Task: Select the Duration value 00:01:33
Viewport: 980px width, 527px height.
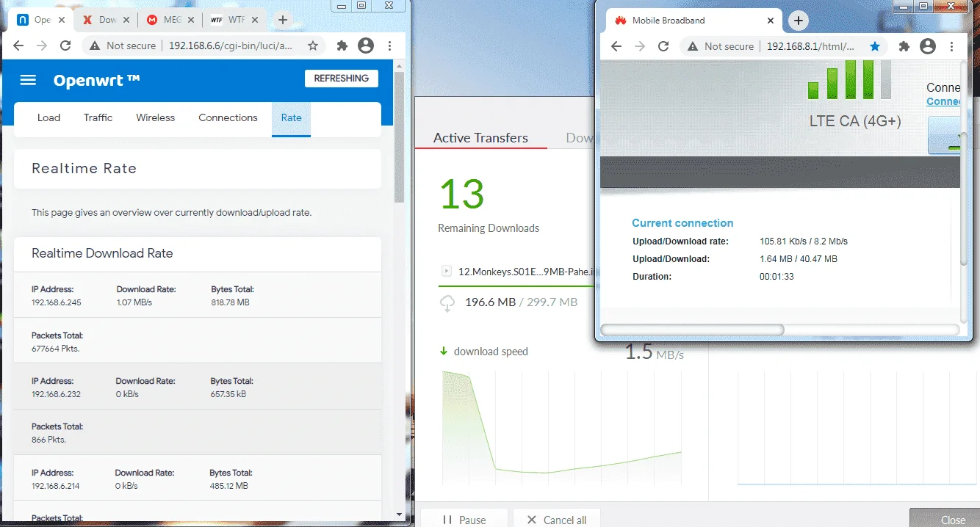Action: coord(777,277)
